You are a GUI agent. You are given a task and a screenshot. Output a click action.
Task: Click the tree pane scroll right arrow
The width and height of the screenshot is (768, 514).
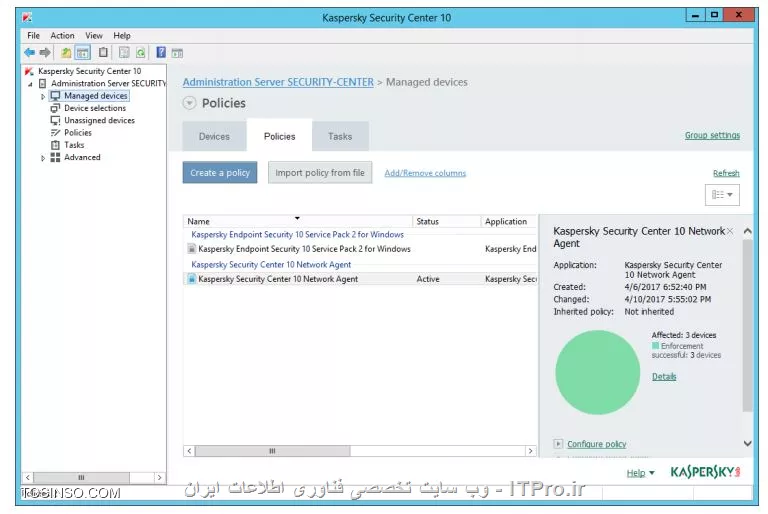[x=159, y=477]
